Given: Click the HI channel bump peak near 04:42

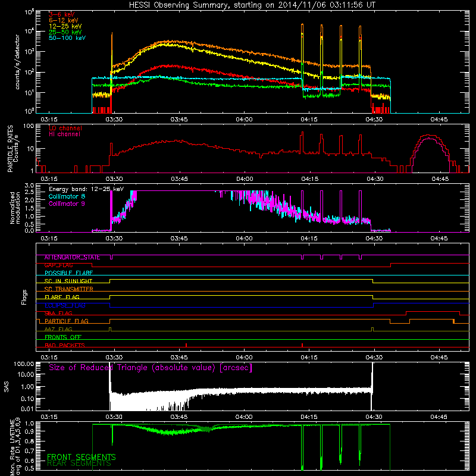Looking at the screenshot, I should pos(428,139).
